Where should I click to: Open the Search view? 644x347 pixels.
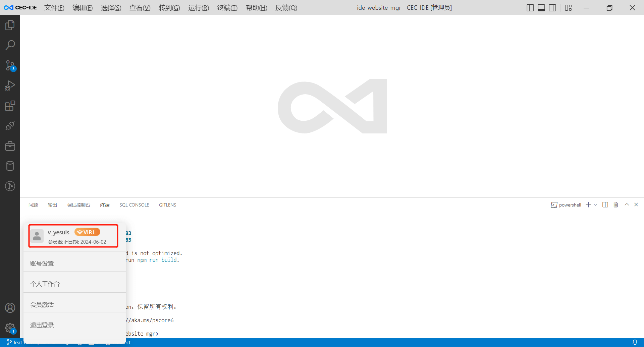coord(10,45)
